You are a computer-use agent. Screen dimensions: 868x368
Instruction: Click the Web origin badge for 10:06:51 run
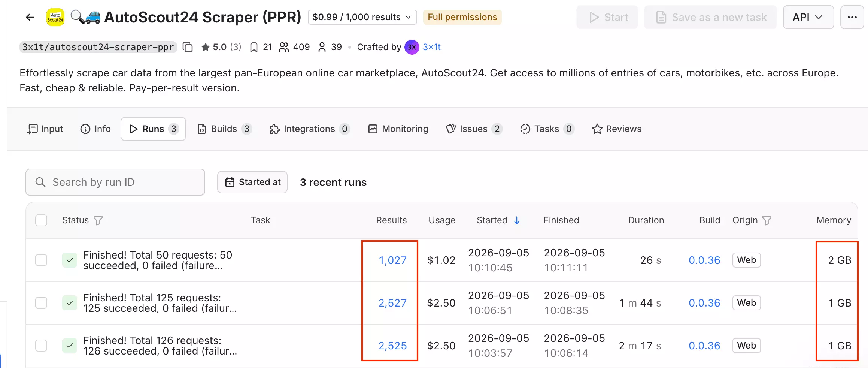[x=746, y=303]
